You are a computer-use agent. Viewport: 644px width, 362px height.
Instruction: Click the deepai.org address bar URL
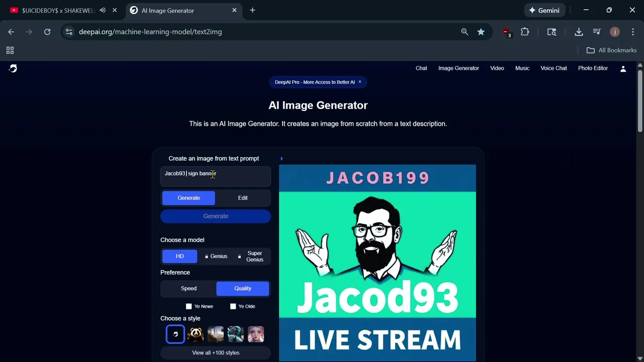pos(150,32)
